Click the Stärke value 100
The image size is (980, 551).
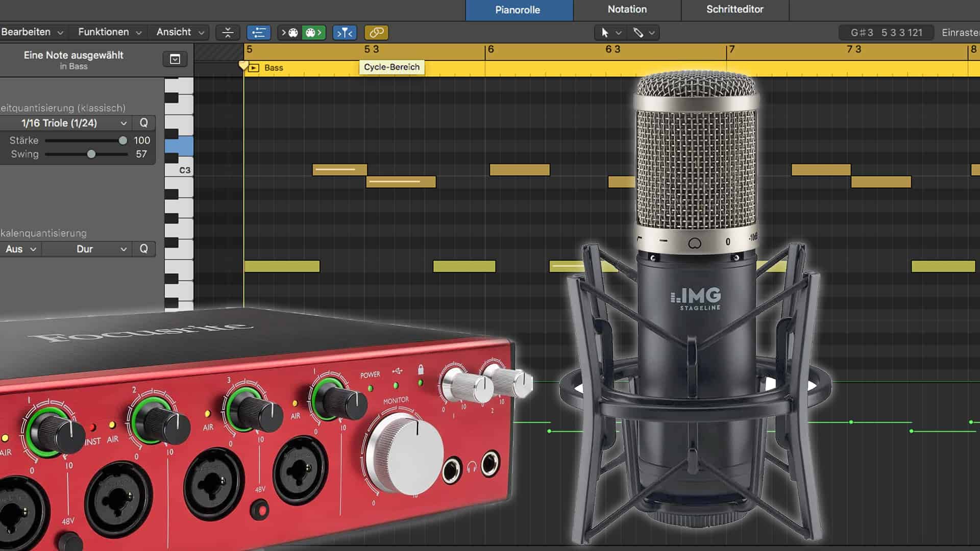142,140
